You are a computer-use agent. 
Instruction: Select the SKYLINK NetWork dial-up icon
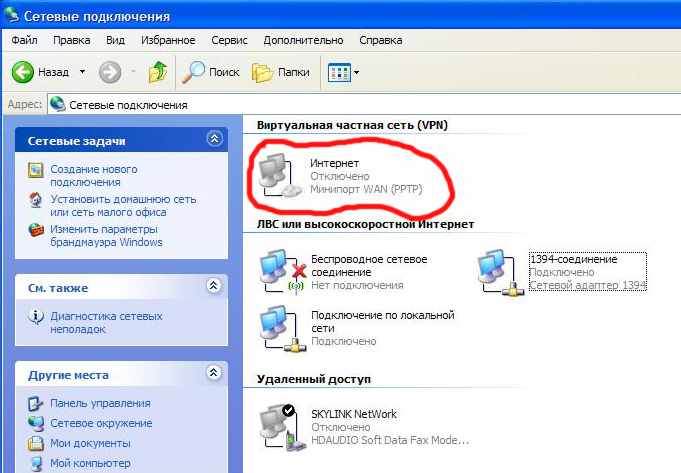pyautogui.click(x=283, y=427)
